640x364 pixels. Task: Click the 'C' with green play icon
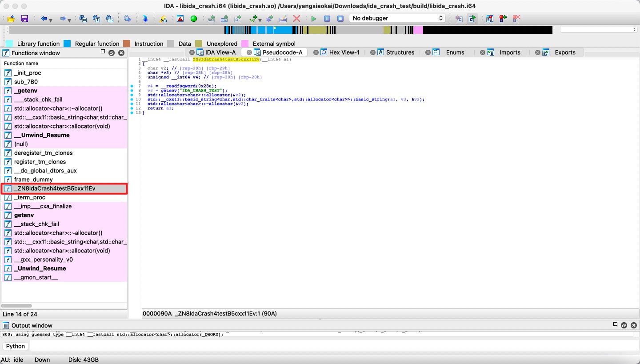(x=472, y=19)
